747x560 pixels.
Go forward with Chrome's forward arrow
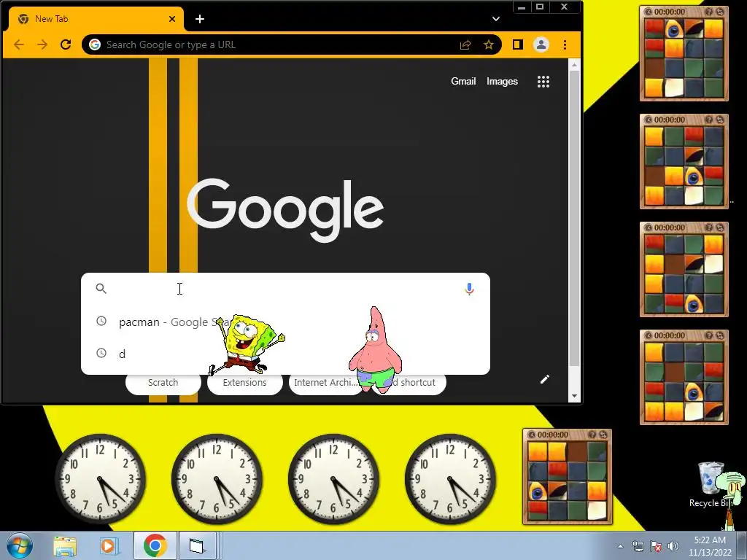(42, 44)
